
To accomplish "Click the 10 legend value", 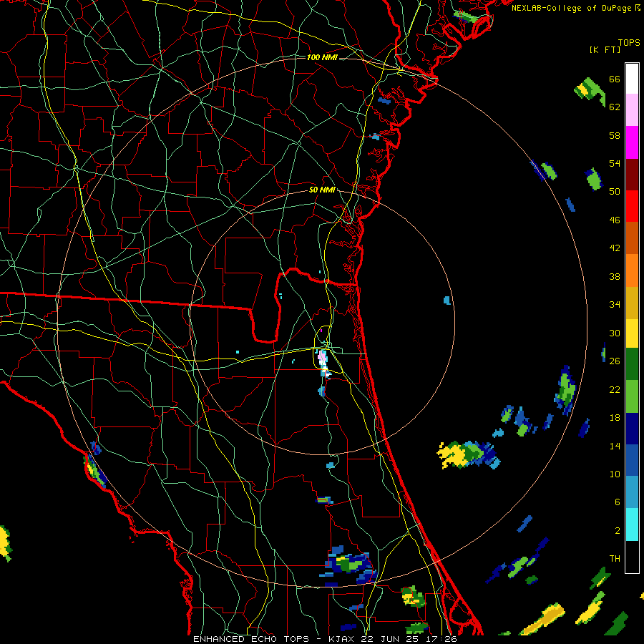I will click(615, 474).
